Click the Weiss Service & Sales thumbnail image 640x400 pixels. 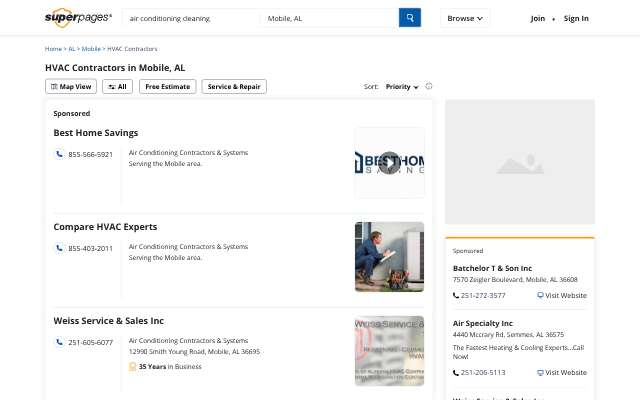389,351
